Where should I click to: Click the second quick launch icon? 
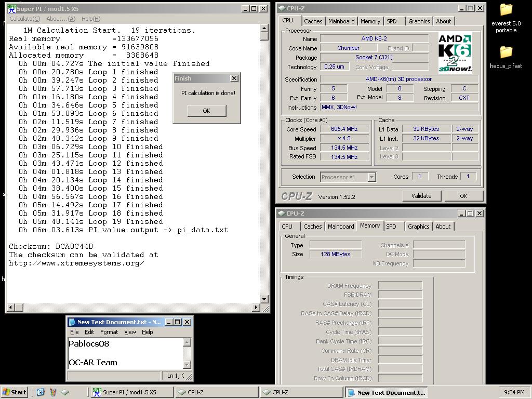tap(53, 392)
